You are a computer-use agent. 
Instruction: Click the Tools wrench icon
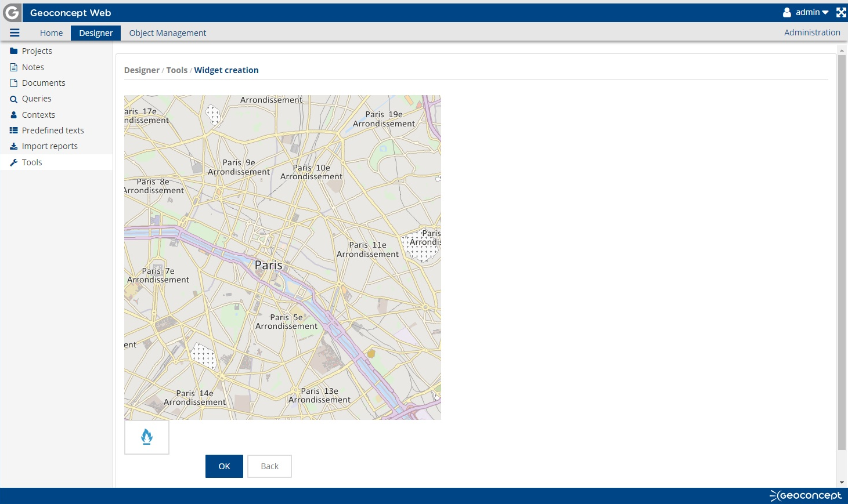pos(14,162)
